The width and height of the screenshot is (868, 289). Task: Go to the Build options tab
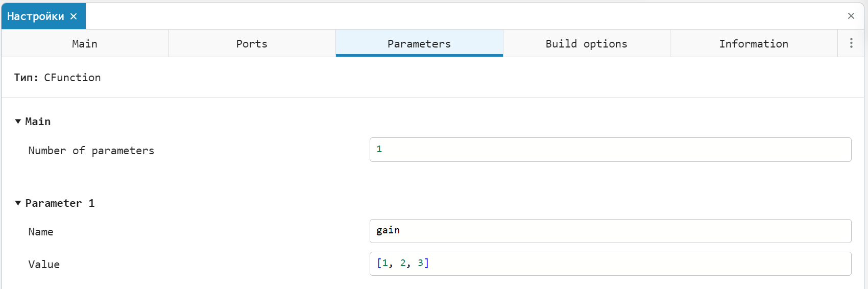[x=586, y=43]
